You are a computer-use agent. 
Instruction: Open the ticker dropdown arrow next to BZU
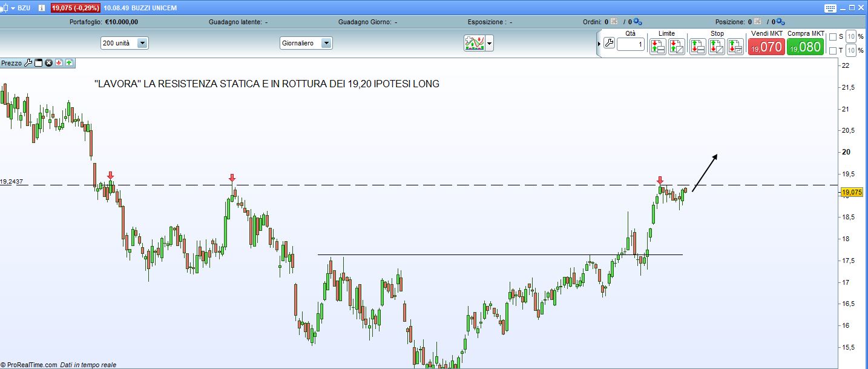pyautogui.click(x=13, y=8)
